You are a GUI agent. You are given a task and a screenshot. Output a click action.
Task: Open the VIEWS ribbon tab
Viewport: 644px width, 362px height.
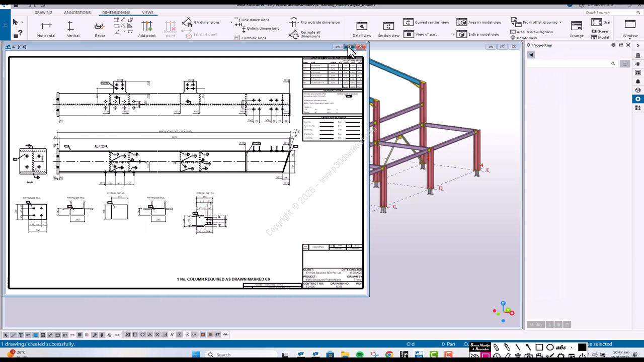tap(147, 13)
